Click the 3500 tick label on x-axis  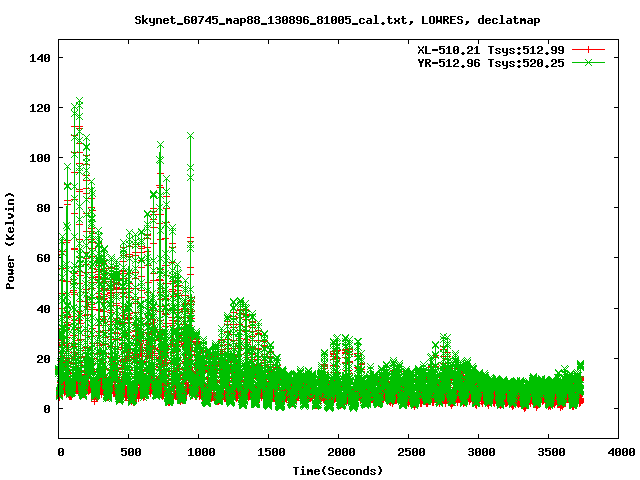coord(551,452)
